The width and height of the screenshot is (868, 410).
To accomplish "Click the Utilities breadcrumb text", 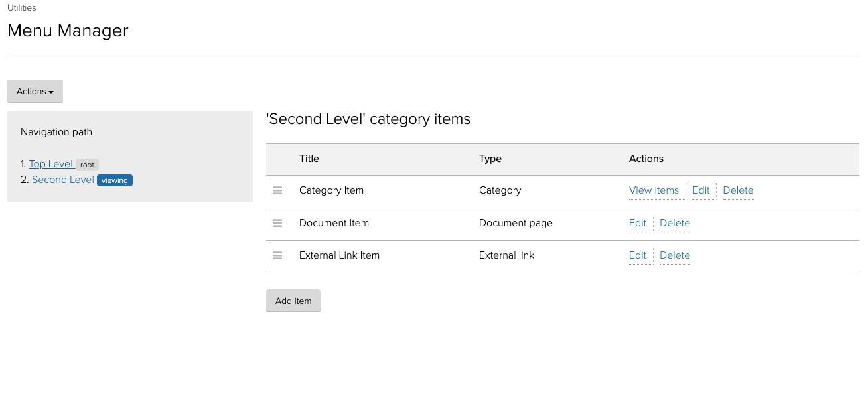I will point(22,8).
